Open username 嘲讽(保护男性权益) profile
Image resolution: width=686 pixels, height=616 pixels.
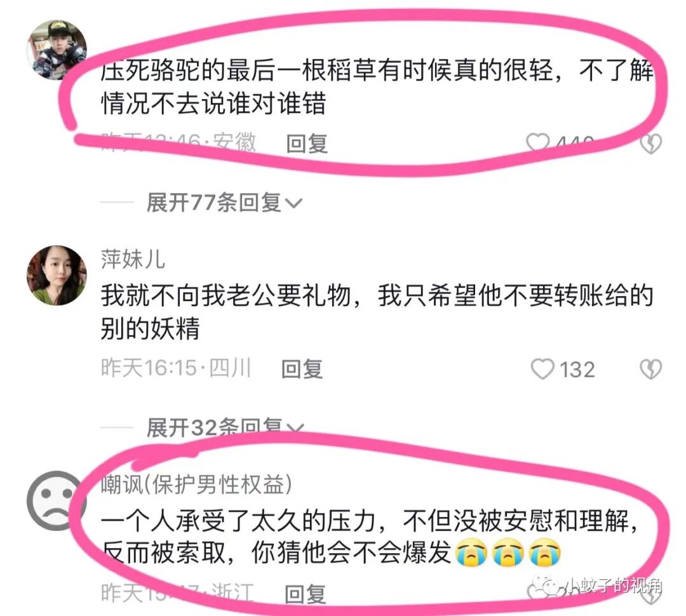(196, 484)
